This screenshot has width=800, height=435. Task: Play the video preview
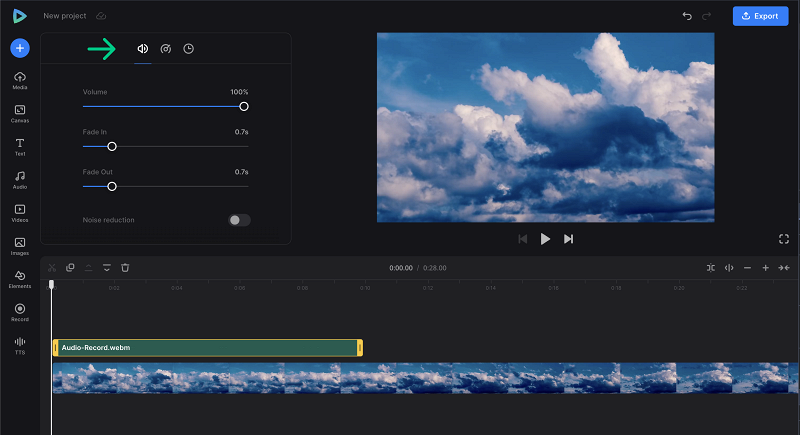coord(545,239)
